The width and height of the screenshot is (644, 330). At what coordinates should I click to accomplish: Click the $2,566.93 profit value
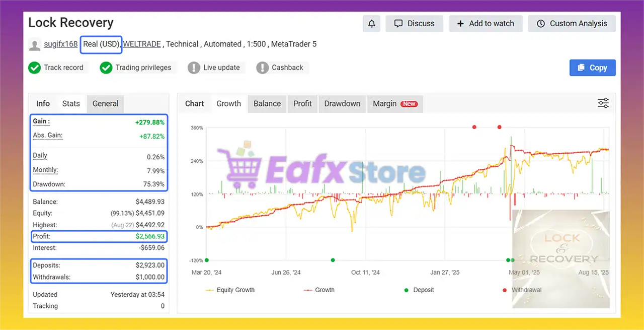150,236
